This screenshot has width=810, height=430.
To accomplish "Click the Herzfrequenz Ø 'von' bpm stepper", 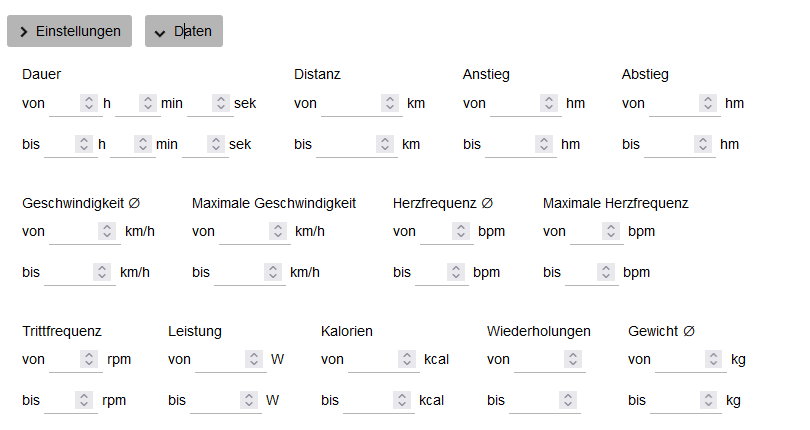I will click(461, 231).
